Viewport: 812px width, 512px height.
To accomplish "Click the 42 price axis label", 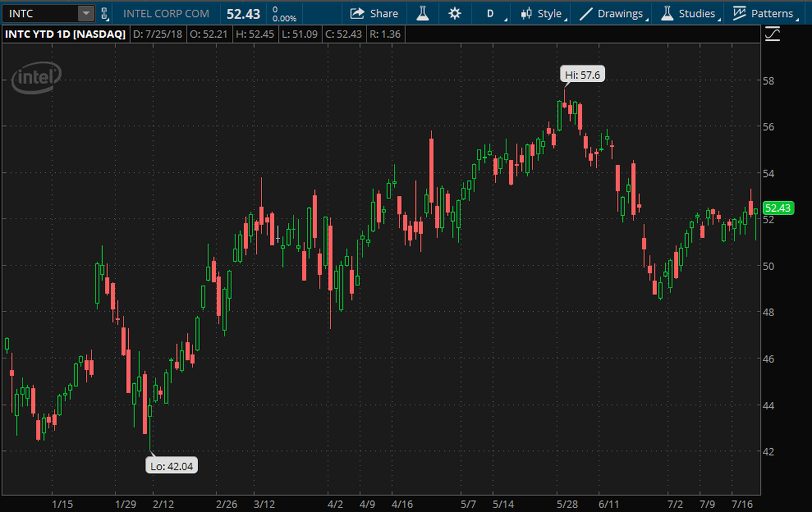I will [768, 451].
